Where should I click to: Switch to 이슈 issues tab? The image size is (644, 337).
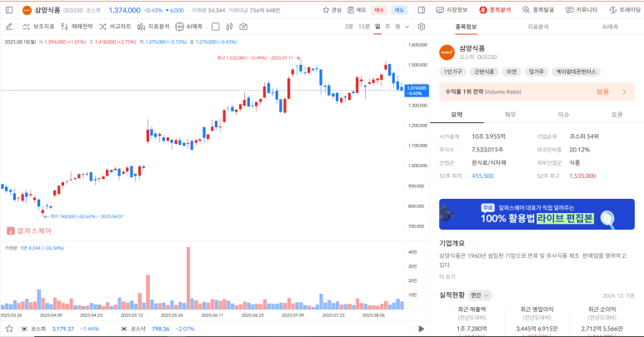click(x=563, y=115)
